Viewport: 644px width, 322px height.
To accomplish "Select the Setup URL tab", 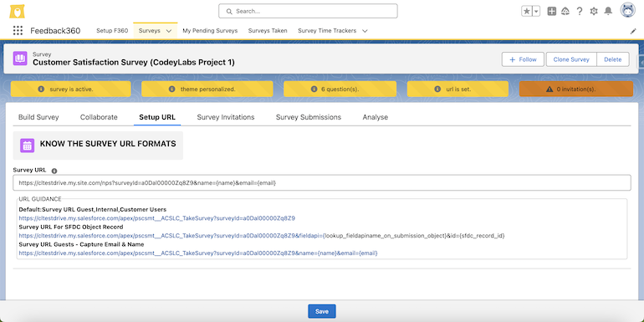I will click(x=157, y=117).
